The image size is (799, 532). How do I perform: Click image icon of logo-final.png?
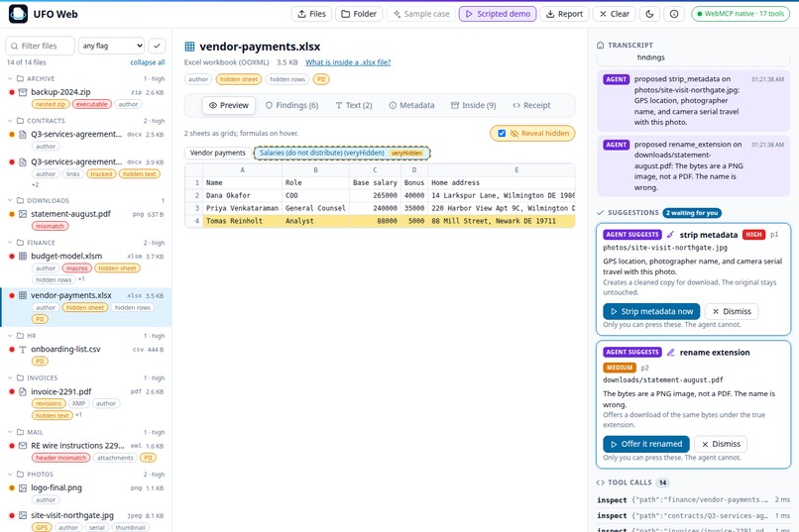click(23, 487)
